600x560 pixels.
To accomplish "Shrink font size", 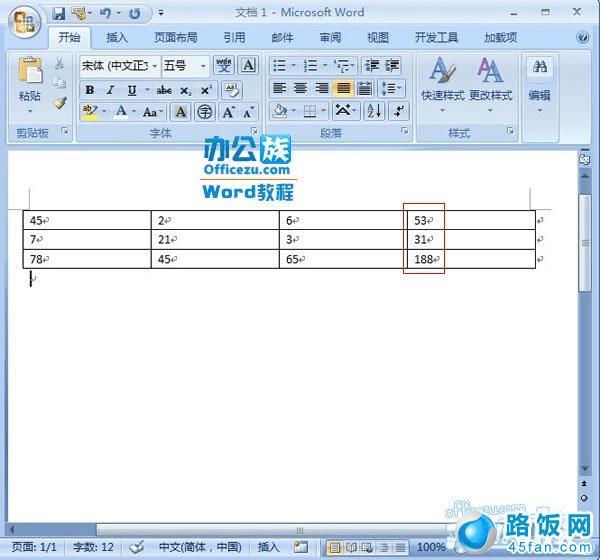I will 248,112.
